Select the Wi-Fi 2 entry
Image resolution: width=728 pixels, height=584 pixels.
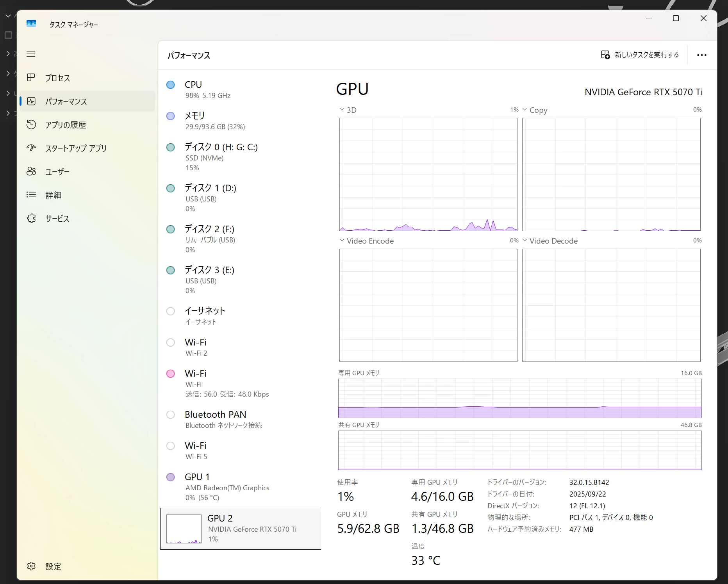[241, 347]
